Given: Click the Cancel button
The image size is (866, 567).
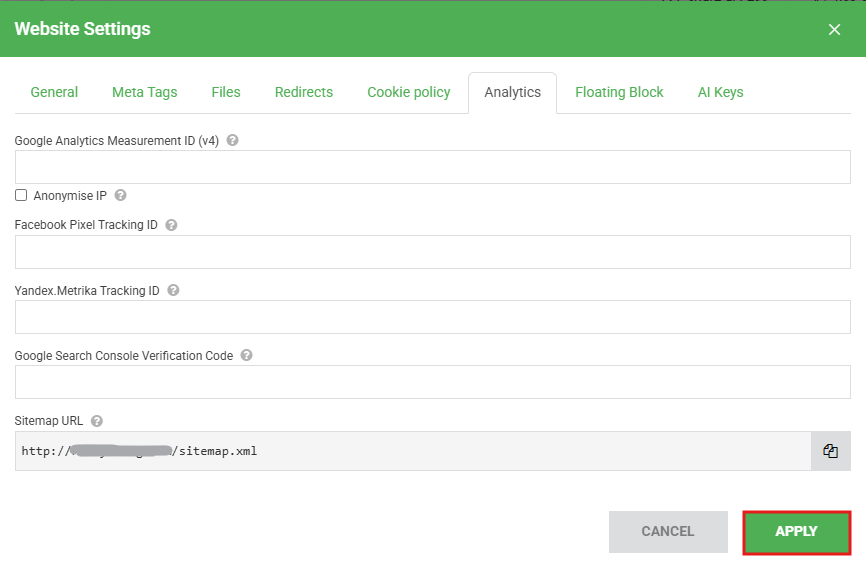Looking at the screenshot, I should pos(667,532).
